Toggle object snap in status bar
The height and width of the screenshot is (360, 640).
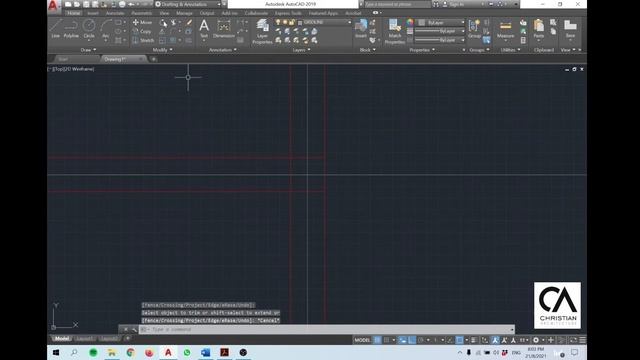(x=460, y=340)
